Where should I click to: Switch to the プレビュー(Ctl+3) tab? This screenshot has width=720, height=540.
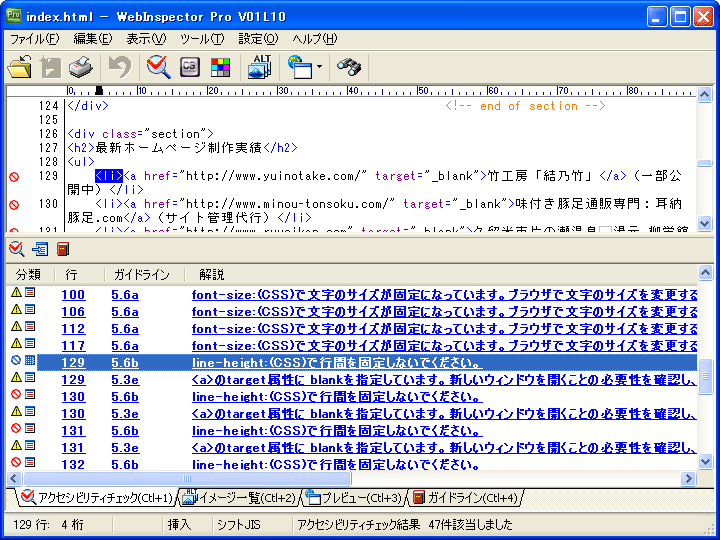pyautogui.click(x=354, y=498)
